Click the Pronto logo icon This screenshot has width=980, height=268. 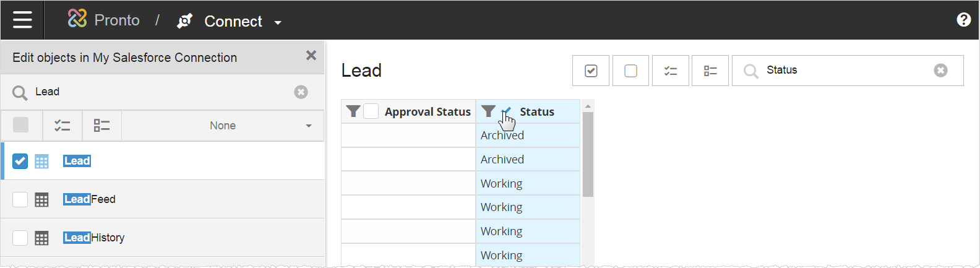tap(77, 19)
